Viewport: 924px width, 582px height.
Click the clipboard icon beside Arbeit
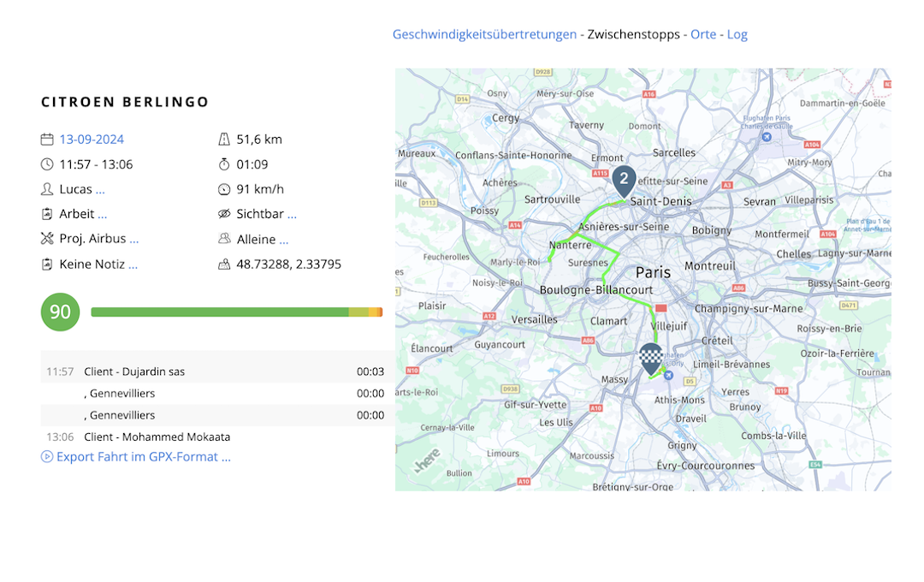point(47,214)
